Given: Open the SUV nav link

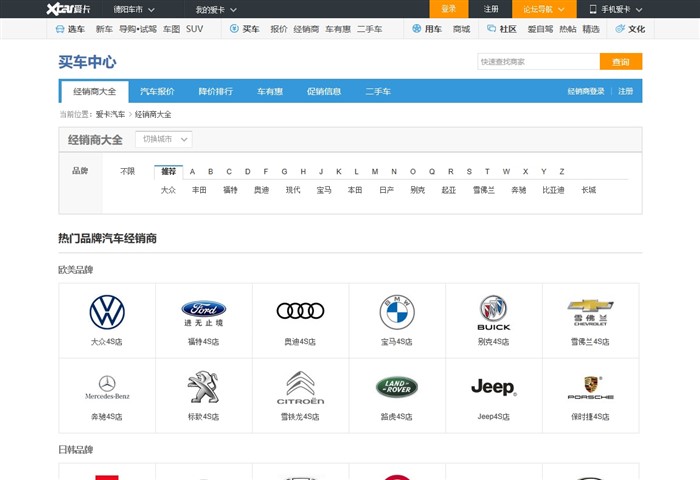Looking at the screenshot, I should tap(195, 29).
